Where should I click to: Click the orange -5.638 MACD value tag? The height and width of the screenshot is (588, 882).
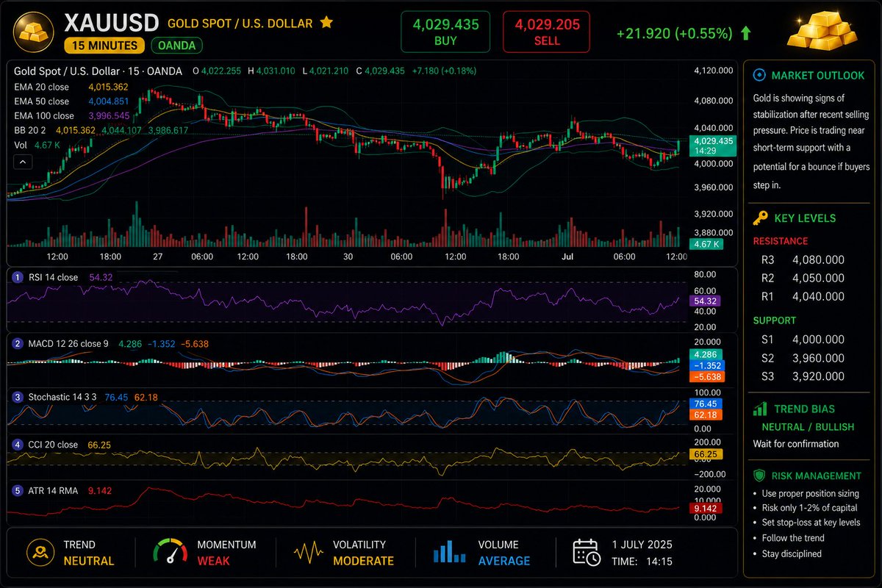[707, 376]
